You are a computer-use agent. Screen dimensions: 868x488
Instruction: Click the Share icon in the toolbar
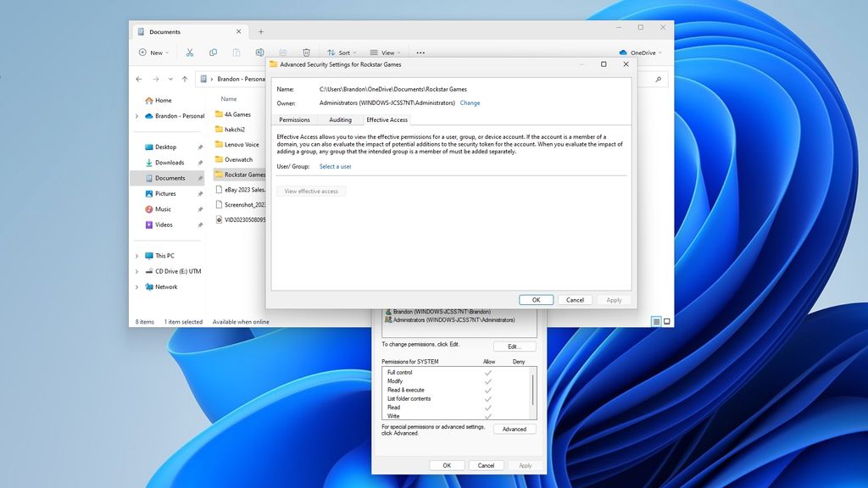pyautogui.click(x=283, y=52)
